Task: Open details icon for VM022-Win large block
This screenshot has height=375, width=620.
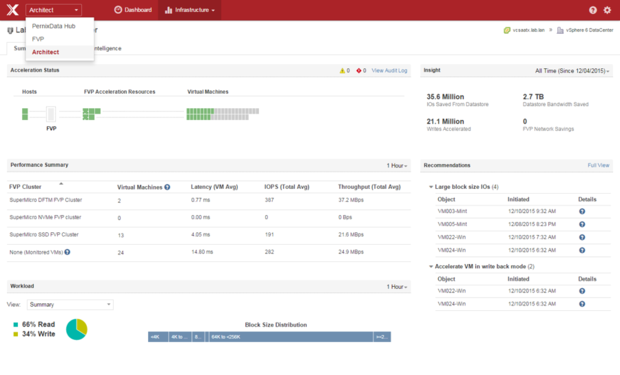Action: [582, 237]
